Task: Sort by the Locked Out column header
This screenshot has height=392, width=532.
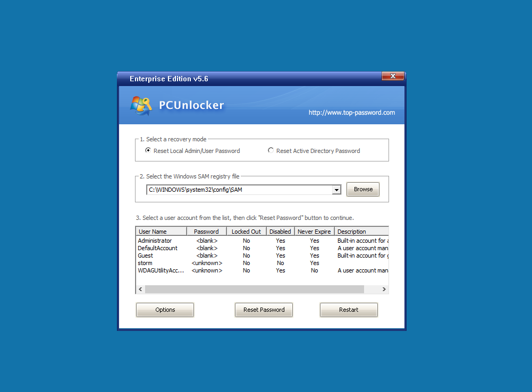Action: (246, 232)
